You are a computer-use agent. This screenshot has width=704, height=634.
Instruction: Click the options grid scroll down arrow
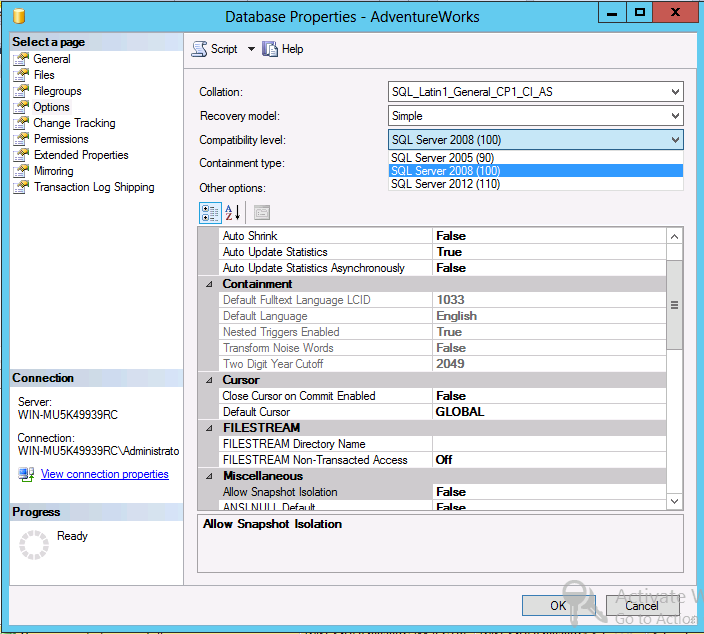pos(674,501)
